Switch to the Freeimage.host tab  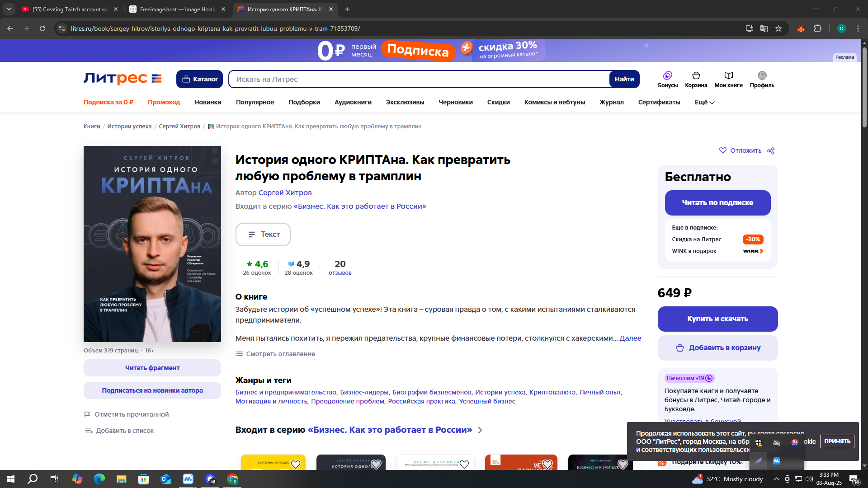[x=177, y=9]
